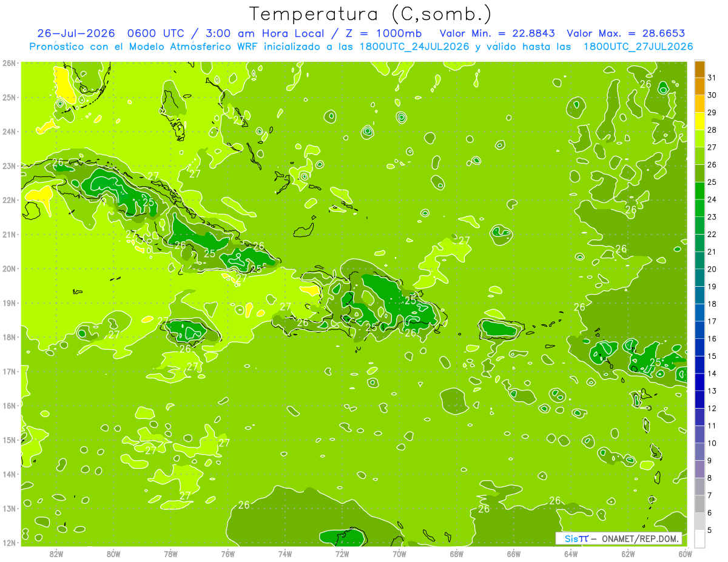Click the longitude axis label '74W'

tap(285, 554)
